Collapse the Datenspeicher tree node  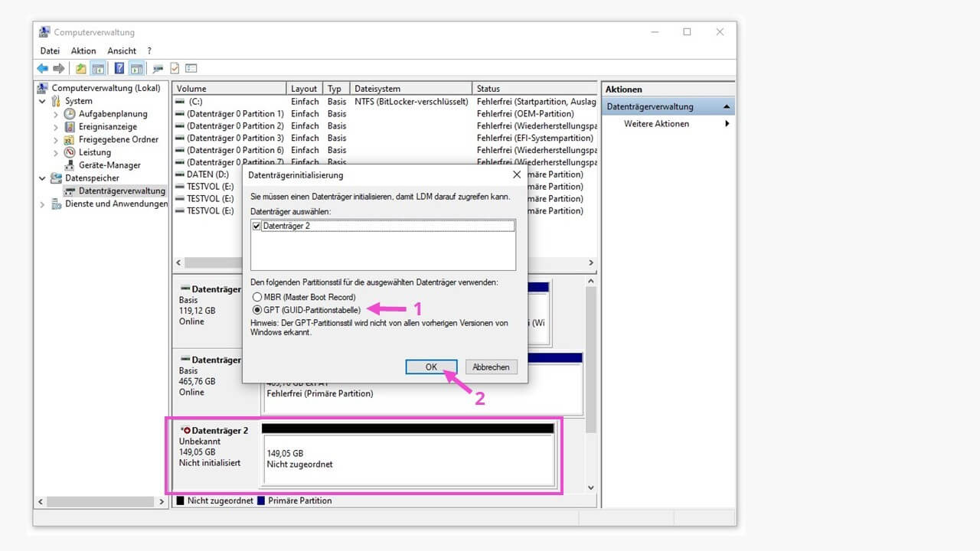(x=42, y=178)
